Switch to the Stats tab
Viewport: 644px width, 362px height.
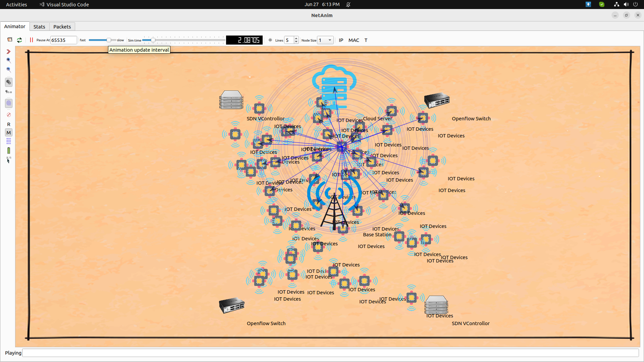coord(39,27)
